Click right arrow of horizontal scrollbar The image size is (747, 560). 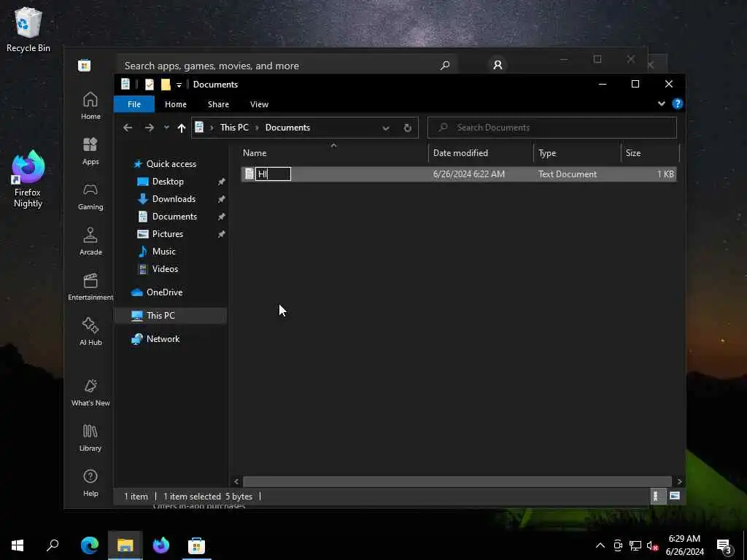679,481
